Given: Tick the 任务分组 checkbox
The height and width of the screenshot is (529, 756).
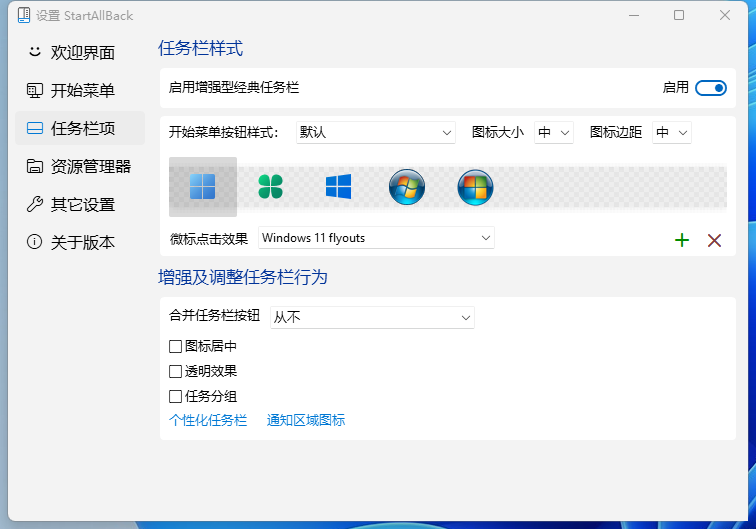Looking at the screenshot, I should (176, 396).
